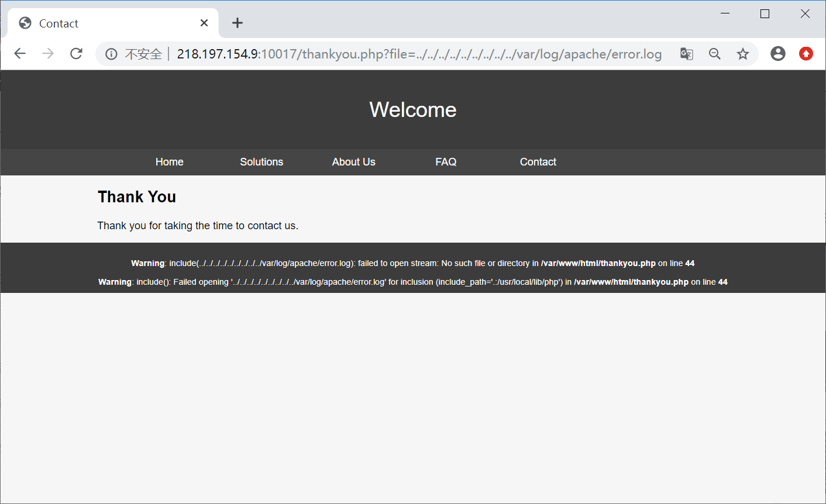Select the URL in the address bar
Viewport: 826px width, 504px height.
point(409,54)
